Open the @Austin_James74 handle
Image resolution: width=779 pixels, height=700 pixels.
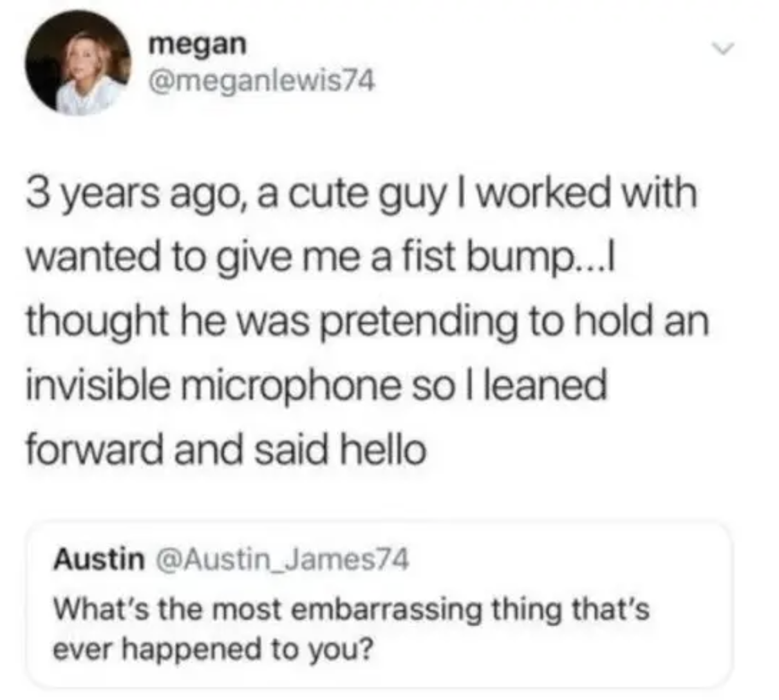pyautogui.click(x=279, y=559)
